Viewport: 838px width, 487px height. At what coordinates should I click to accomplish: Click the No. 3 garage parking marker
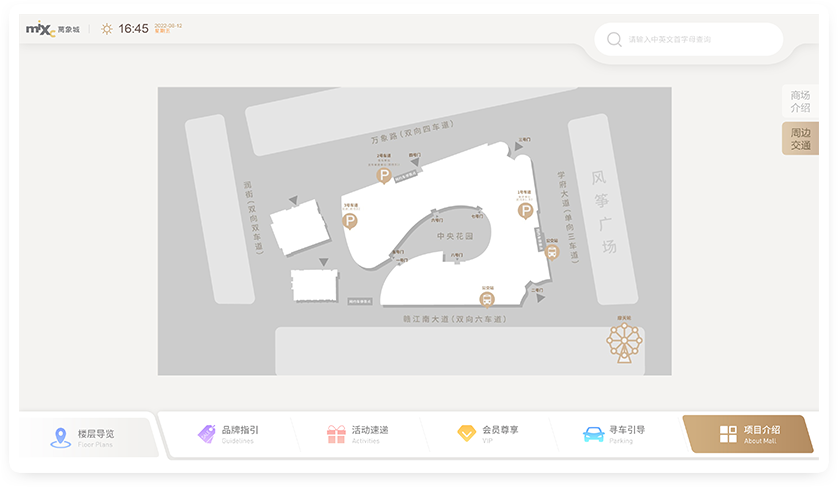[x=349, y=221]
